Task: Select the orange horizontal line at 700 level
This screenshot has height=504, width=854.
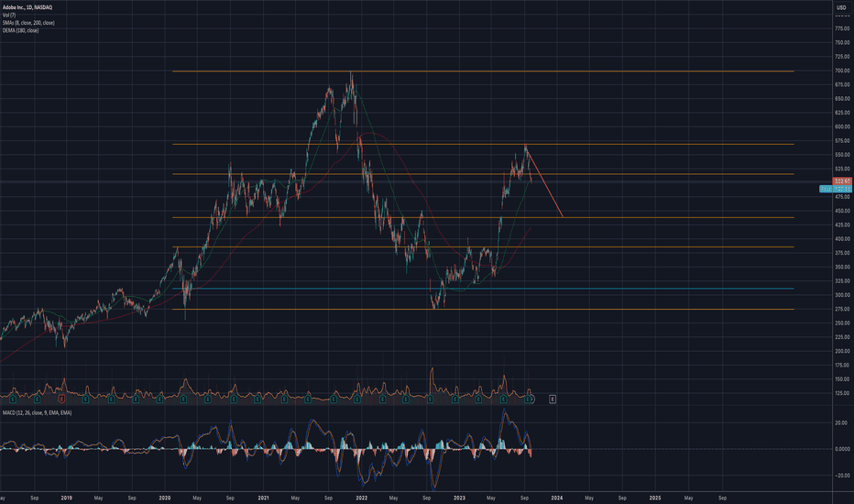Action: pos(483,71)
